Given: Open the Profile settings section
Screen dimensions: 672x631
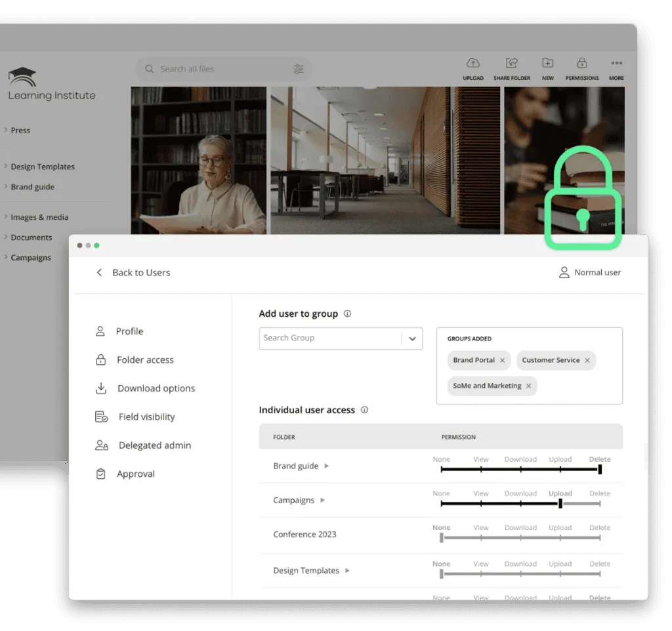Looking at the screenshot, I should point(119,331).
